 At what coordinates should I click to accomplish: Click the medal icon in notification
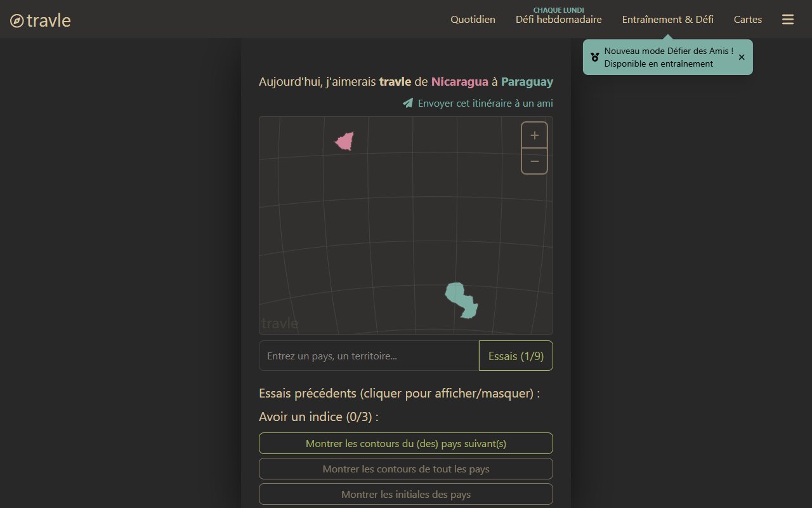595,57
